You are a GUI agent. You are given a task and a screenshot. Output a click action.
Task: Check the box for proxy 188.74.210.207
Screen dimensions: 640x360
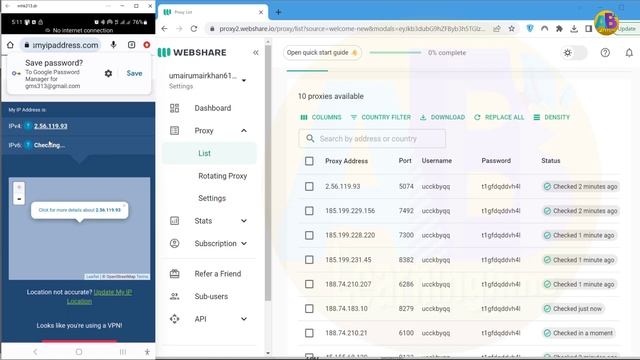(309, 284)
